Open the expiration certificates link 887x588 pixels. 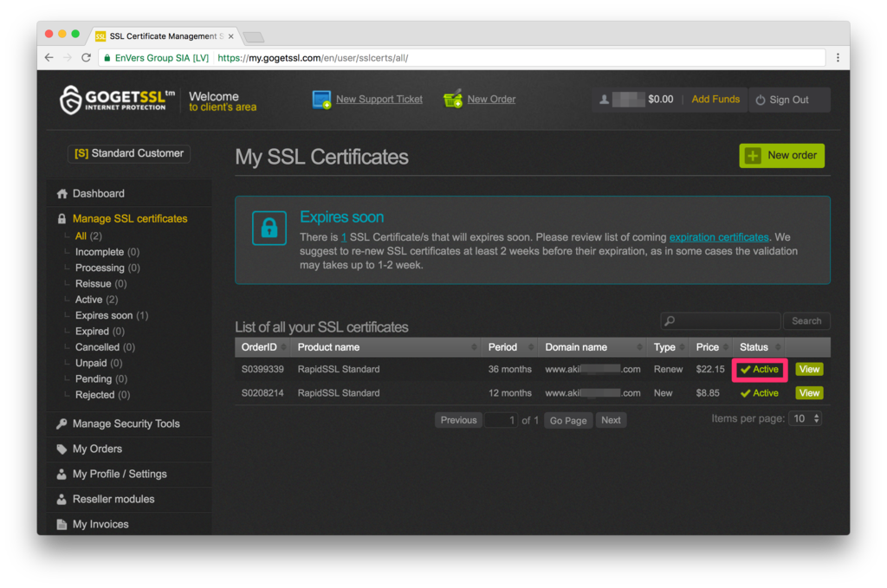(x=718, y=237)
